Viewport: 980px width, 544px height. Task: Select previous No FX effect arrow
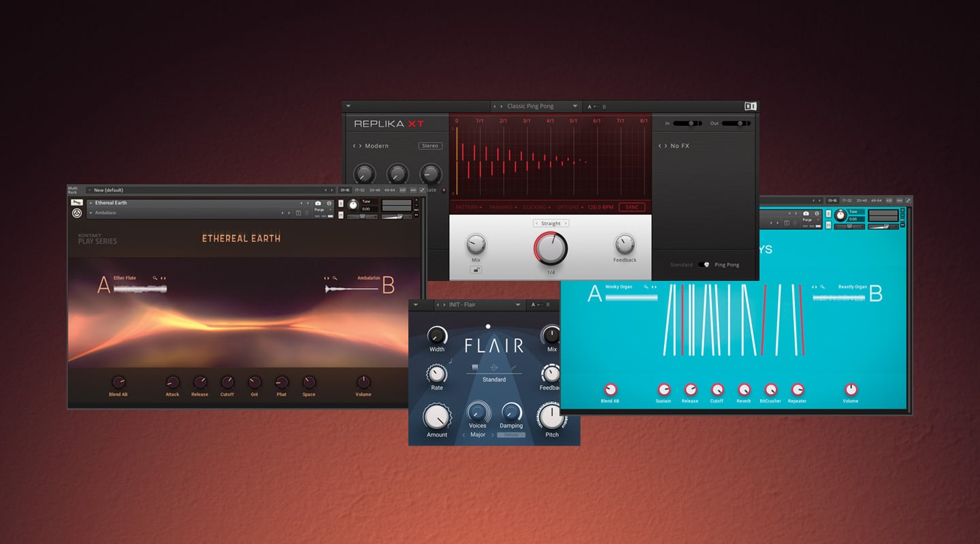pos(661,146)
